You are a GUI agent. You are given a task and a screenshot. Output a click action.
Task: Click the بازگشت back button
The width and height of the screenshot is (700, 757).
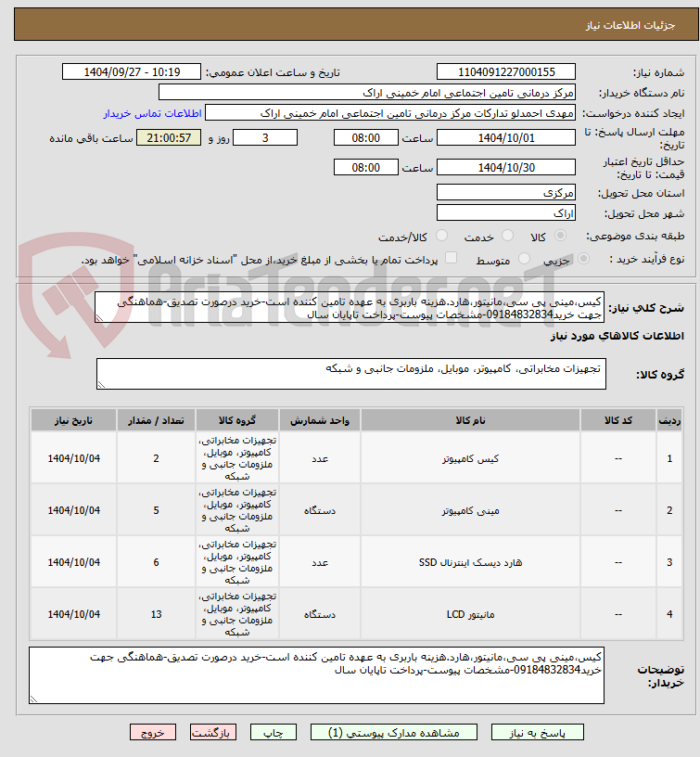(212, 732)
